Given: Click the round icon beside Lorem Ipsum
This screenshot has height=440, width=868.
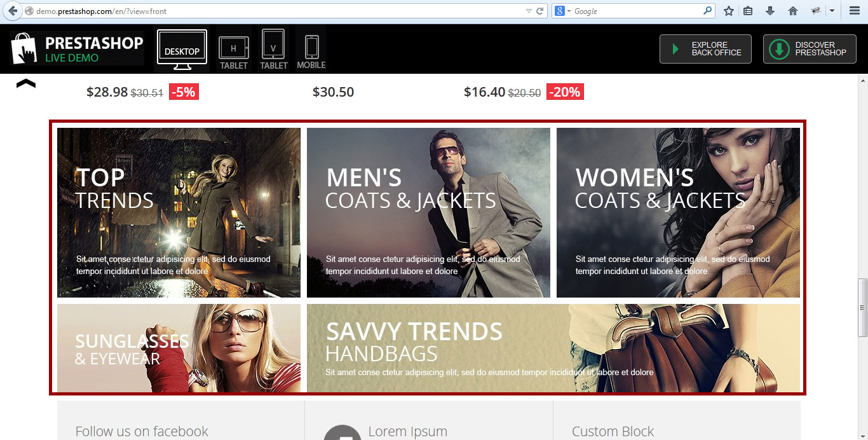Looking at the screenshot, I should tap(342, 432).
